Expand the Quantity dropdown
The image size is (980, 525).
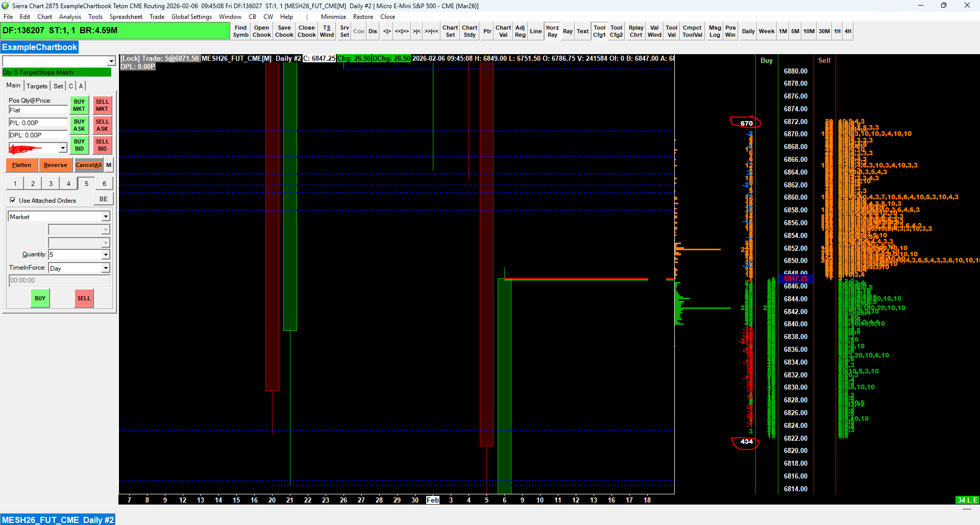click(x=106, y=254)
